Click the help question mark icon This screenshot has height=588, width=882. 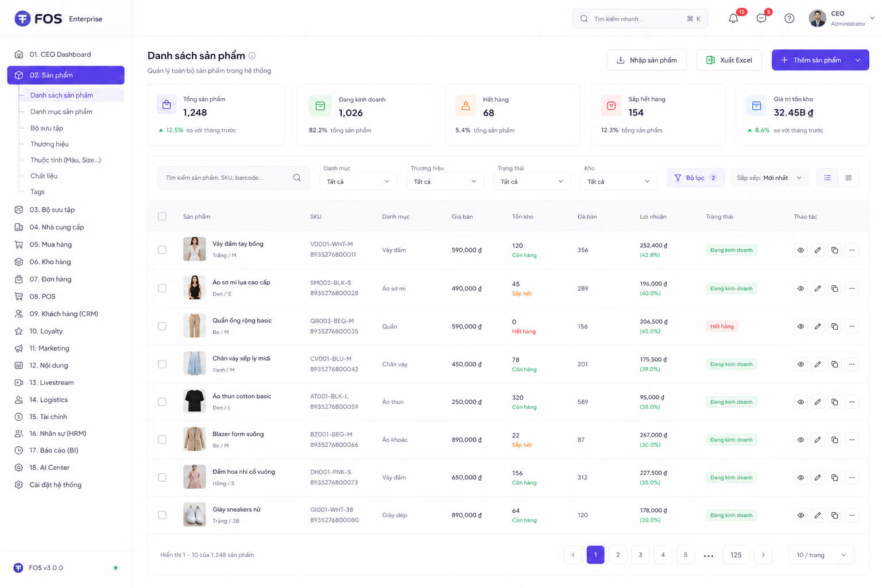tap(790, 18)
